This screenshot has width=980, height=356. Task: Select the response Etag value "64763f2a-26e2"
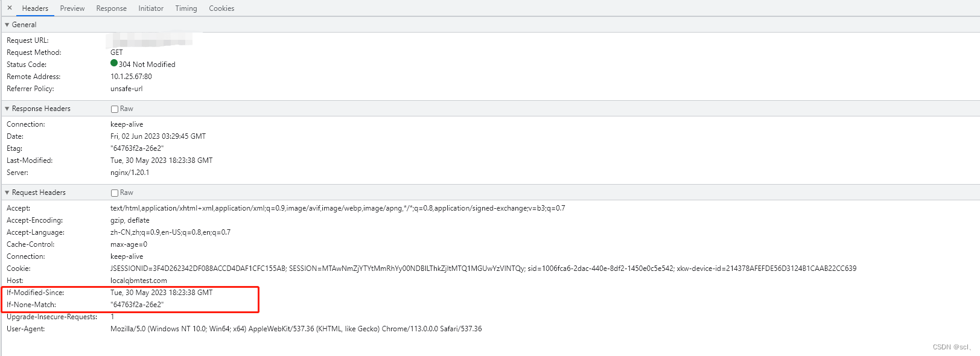coord(137,148)
